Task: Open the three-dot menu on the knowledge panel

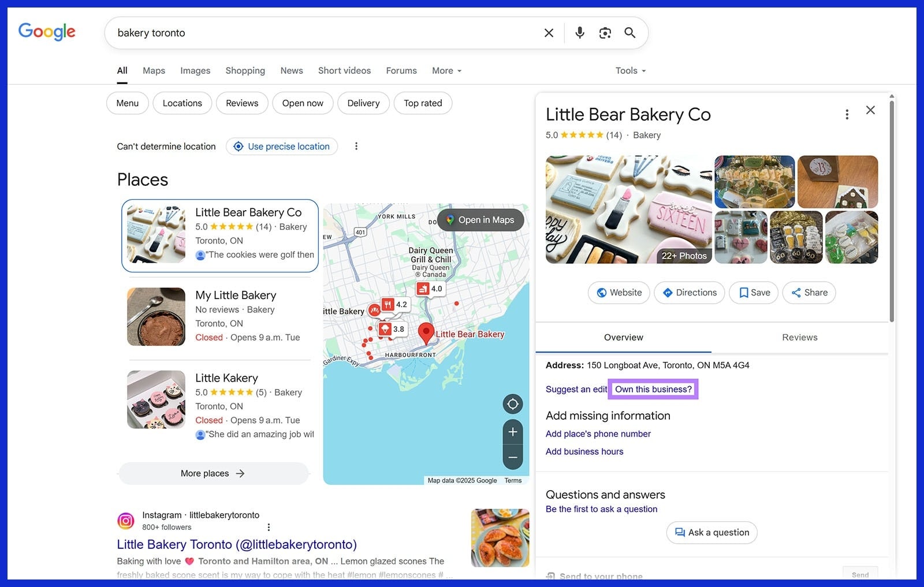Action: coord(847,114)
